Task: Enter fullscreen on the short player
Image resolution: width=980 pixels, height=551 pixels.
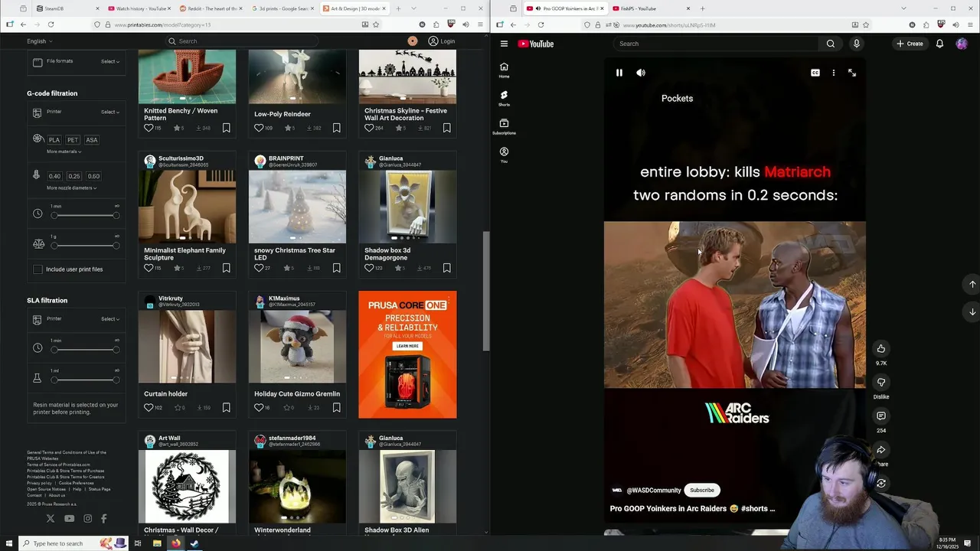Action: pos(852,73)
